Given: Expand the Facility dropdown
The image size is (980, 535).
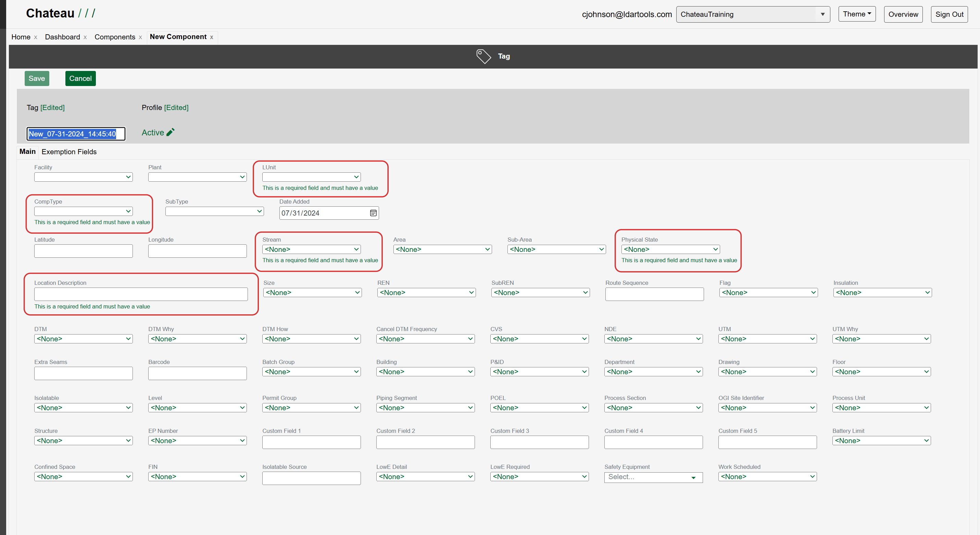Looking at the screenshot, I should coord(83,177).
